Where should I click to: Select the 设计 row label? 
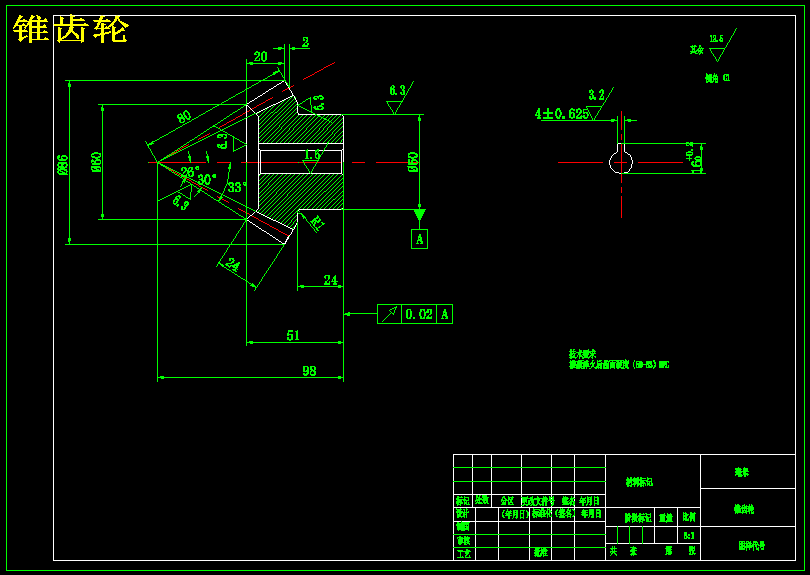coord(462,514)
